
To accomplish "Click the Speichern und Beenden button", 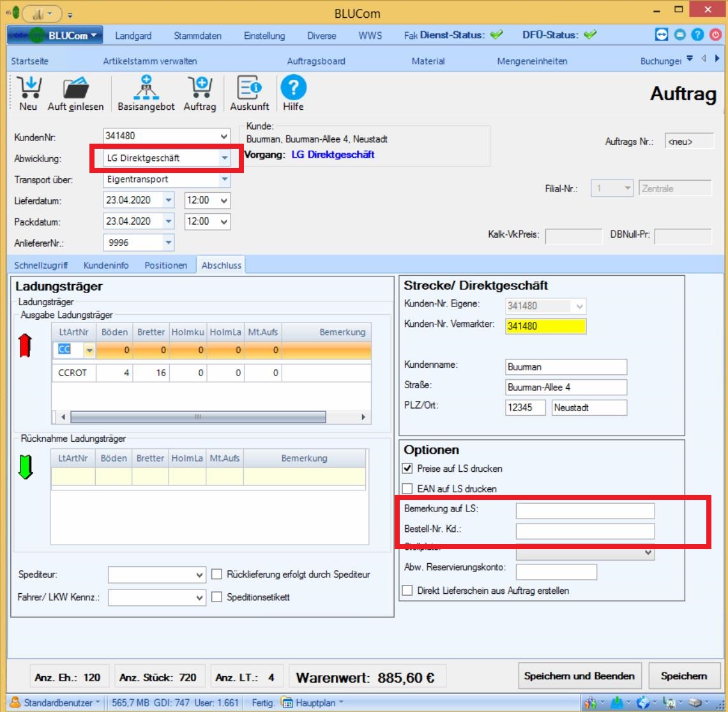I will [x=579, y=676].
